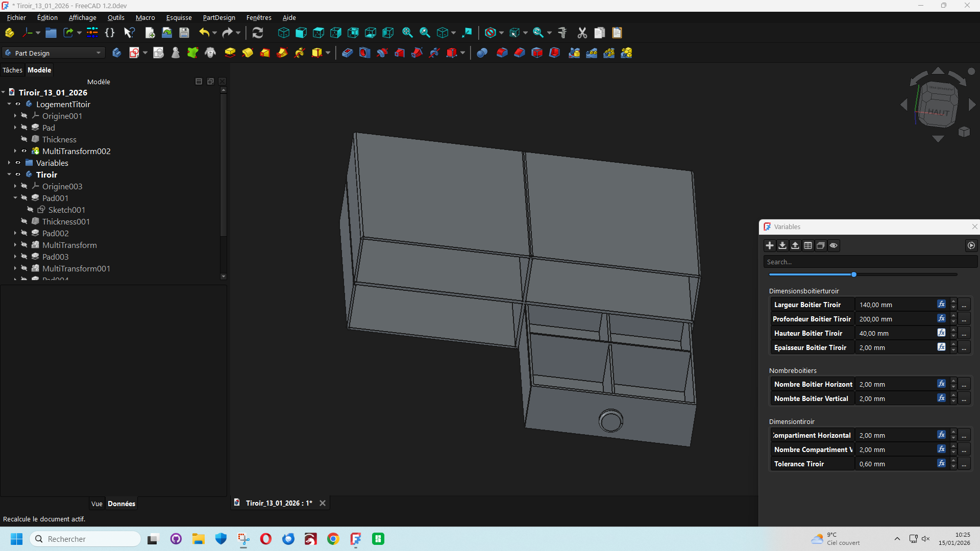Select the Pad tool icon

230,53
